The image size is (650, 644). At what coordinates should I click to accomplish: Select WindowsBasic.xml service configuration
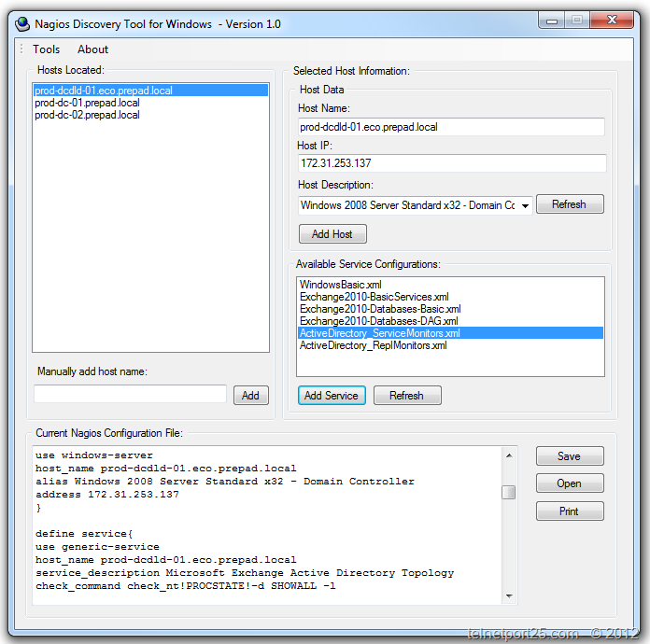450,285
